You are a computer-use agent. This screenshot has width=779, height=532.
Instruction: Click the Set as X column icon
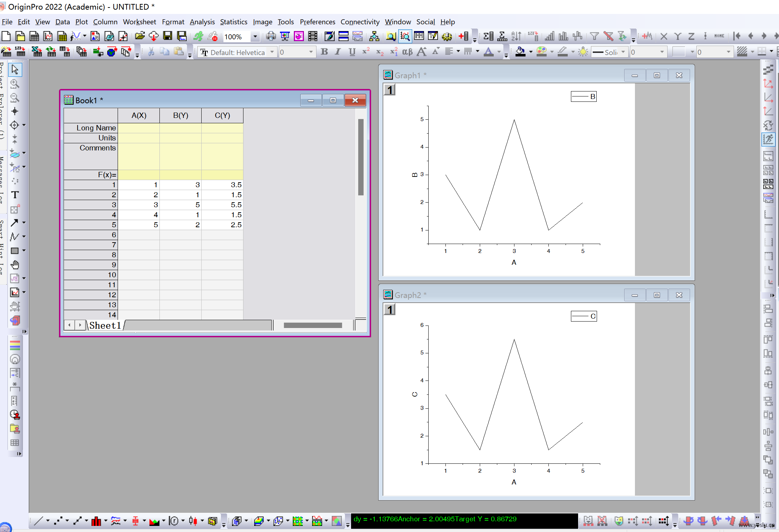[x=664, y=36]
